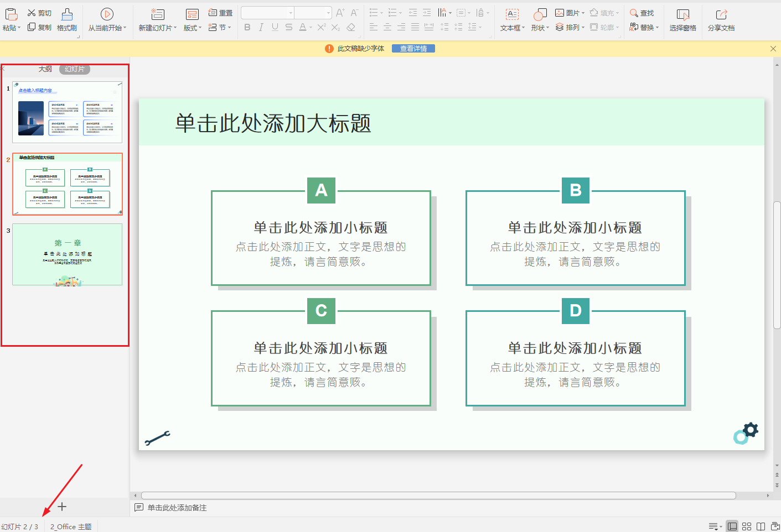Click the Share Document (分享文档) icon
The height and width of the screenshot is (532, 781).
721,15
